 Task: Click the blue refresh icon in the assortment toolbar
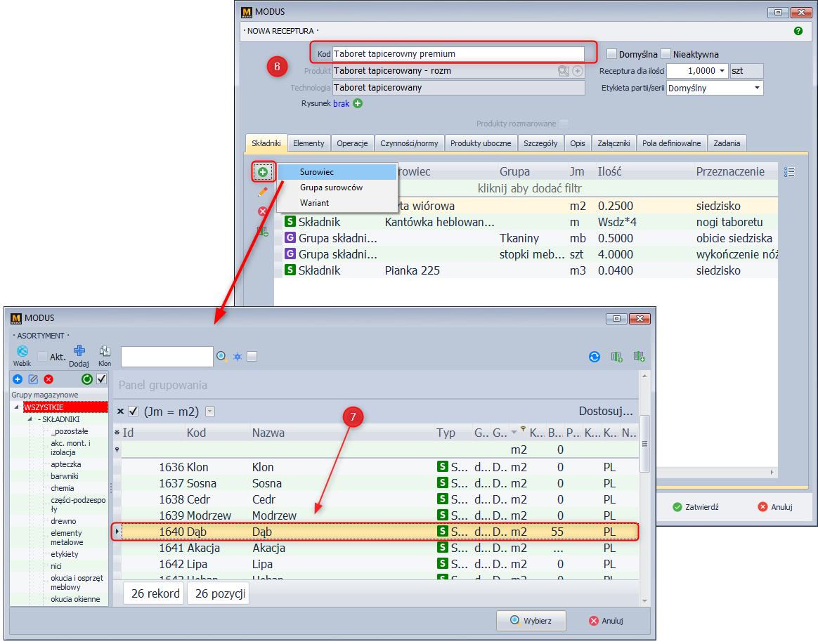pyautogui.click(x=594, y=357)
